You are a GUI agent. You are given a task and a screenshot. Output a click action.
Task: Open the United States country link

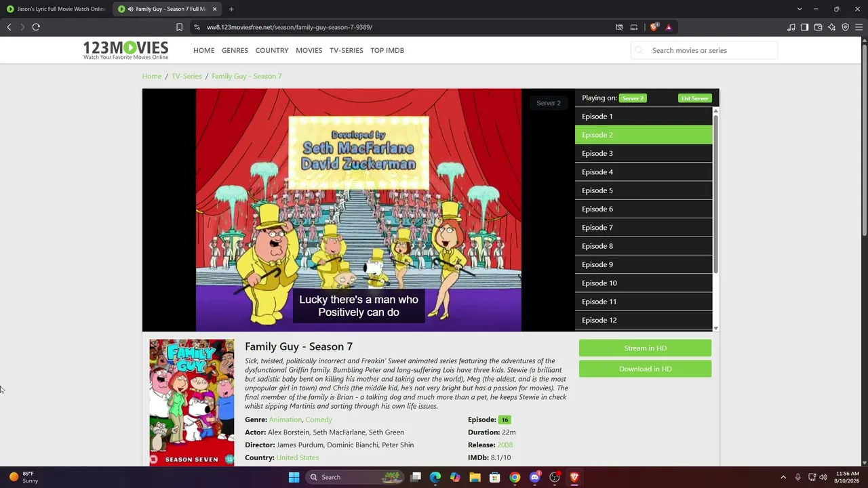298,457
